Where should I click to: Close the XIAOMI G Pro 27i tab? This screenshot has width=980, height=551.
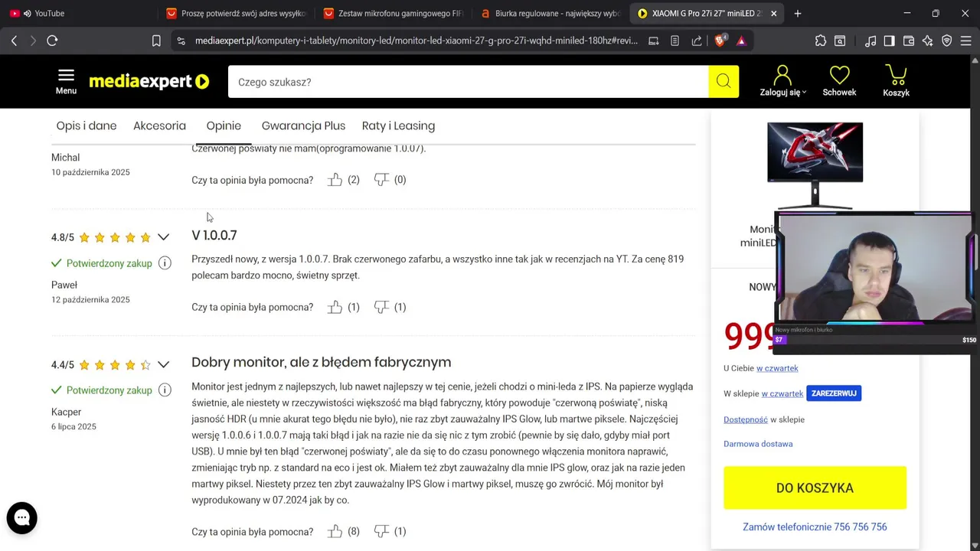click(773, 13)
